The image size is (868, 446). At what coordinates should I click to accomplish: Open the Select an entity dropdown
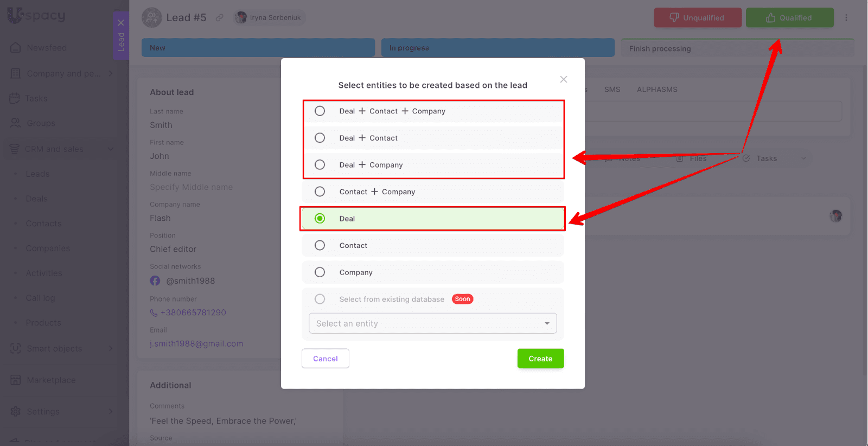(432, 323)
